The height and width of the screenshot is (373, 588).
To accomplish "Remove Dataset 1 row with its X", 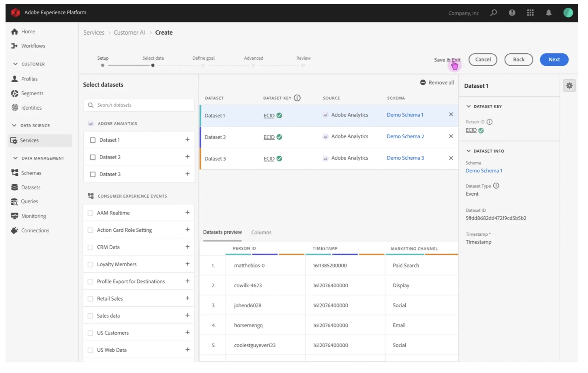I will point(451,114).
